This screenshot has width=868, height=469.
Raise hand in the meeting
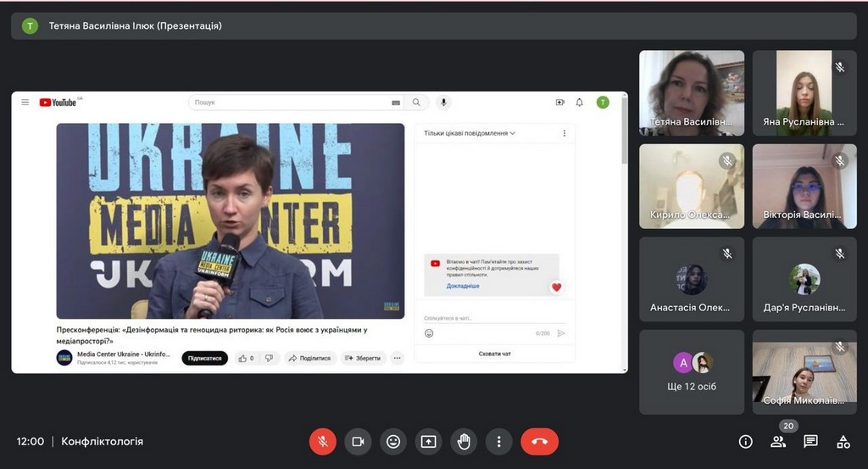[464, 441]
